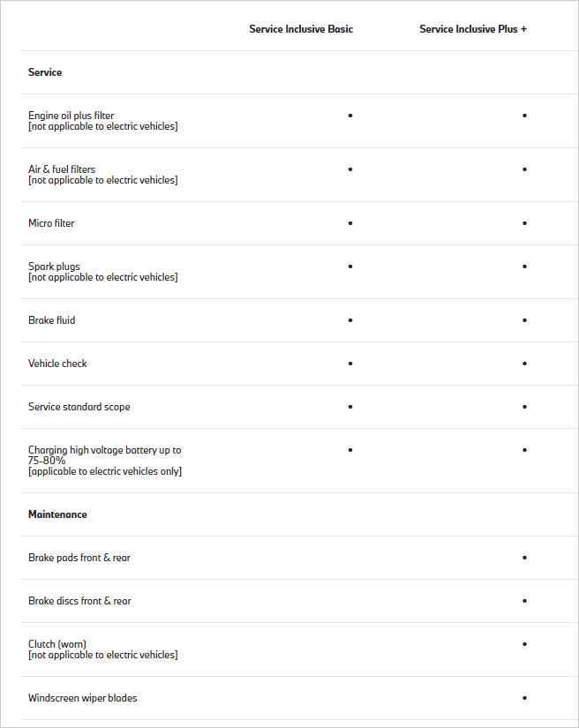Screen dimensions: 579x728
Task: Click the Vehicle check row label
Action: (57, 364)
